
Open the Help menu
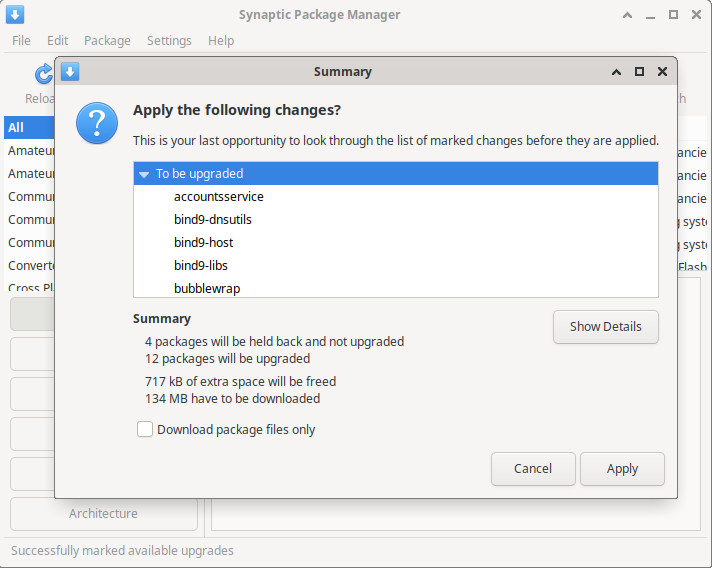tap(221, 40)
